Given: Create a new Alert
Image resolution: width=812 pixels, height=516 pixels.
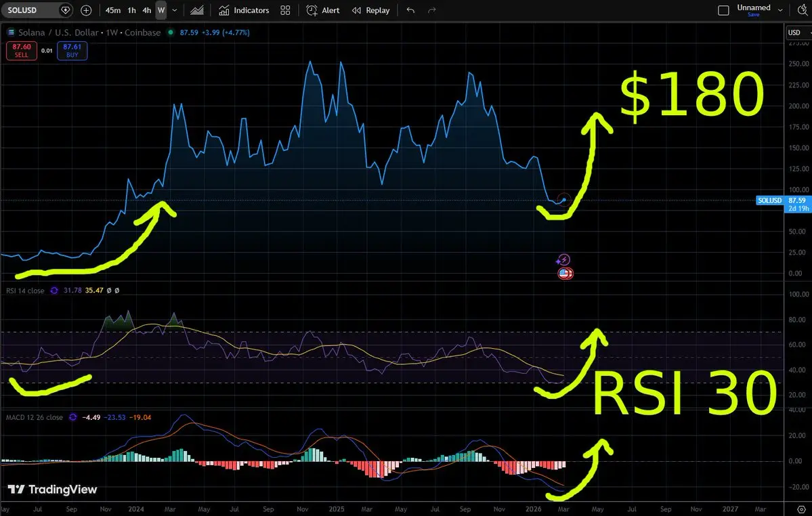Looking at the screenshot, I should click(x=322, y=10).
